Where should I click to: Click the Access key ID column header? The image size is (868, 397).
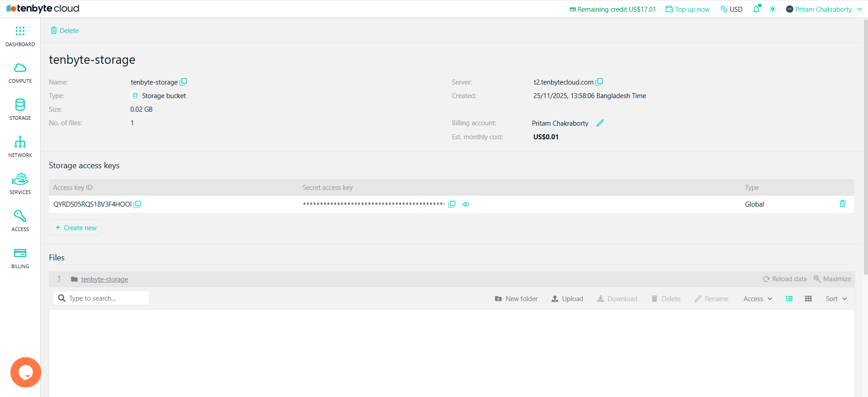click(73, 188)
